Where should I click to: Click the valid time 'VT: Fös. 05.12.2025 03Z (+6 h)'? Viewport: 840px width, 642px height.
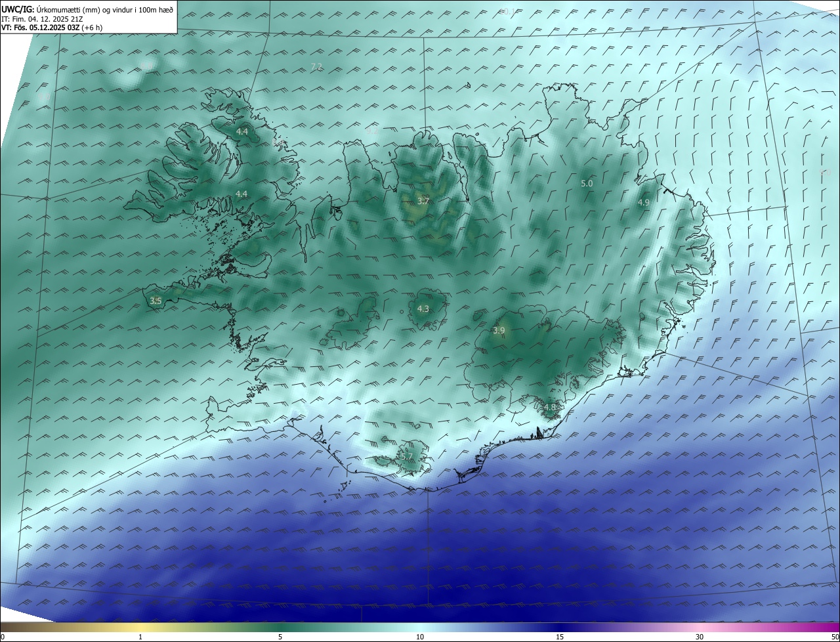click(x=51, y=28)
